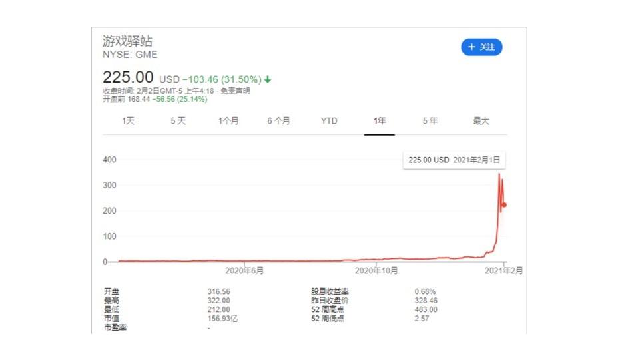Click the 市值 value 156.93亿

point(222,319)
